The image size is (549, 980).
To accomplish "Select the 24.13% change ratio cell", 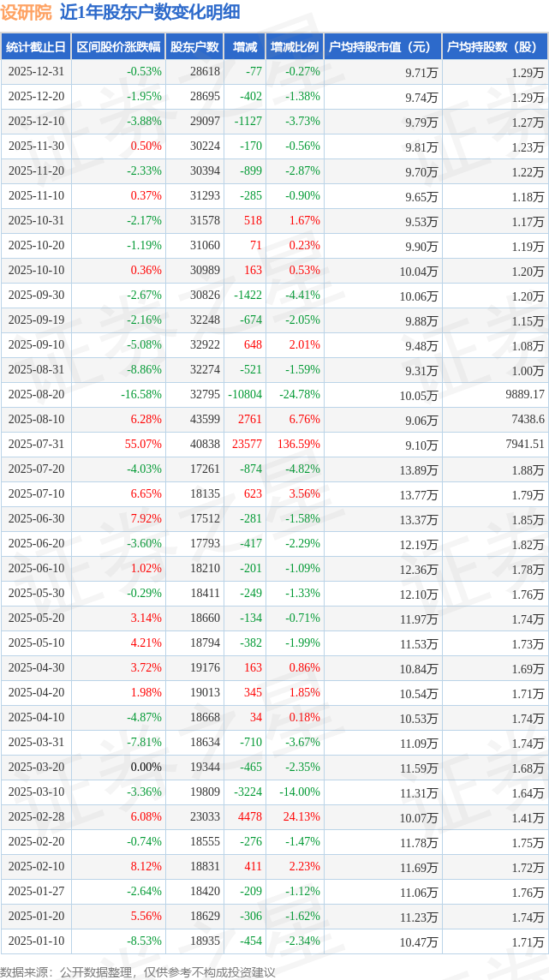I will 302,817.
